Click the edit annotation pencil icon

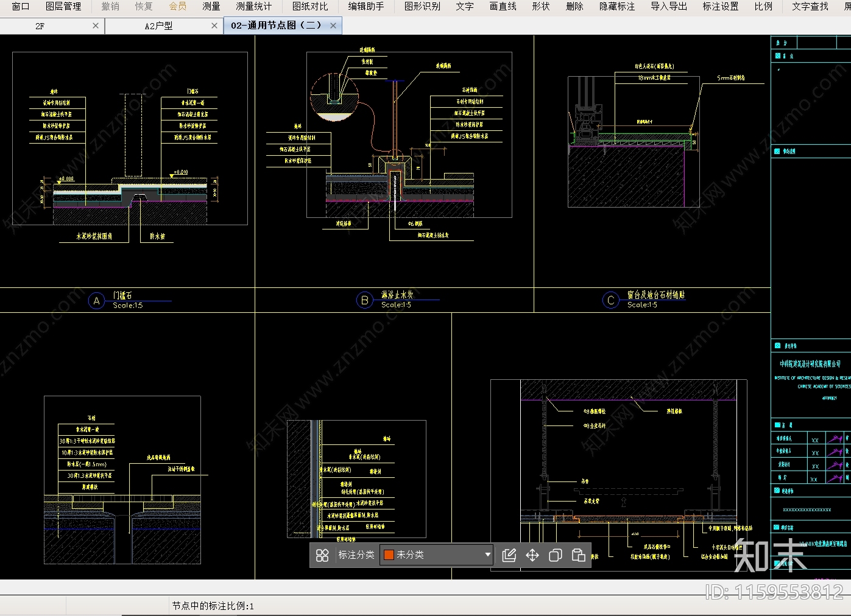pos(509,555)
